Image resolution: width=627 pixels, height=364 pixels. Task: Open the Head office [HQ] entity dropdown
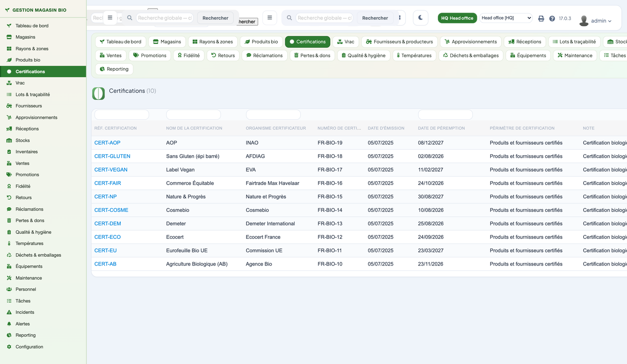[x=506, y=18]
